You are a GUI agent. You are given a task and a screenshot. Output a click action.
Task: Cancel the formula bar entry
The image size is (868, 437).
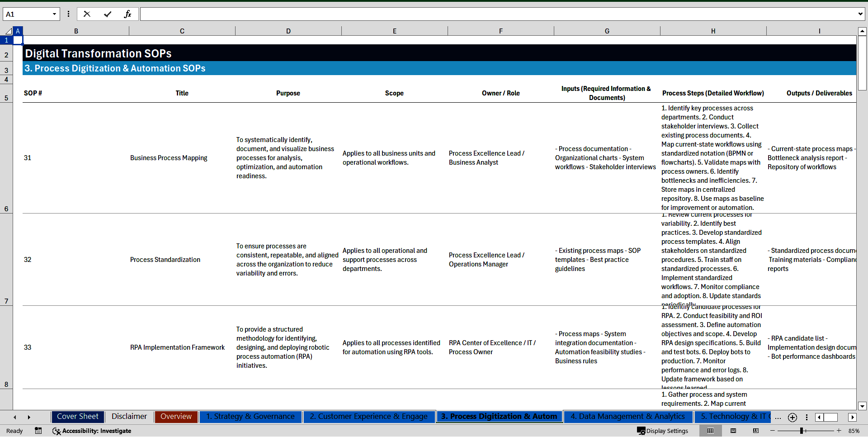click(87, 14)
